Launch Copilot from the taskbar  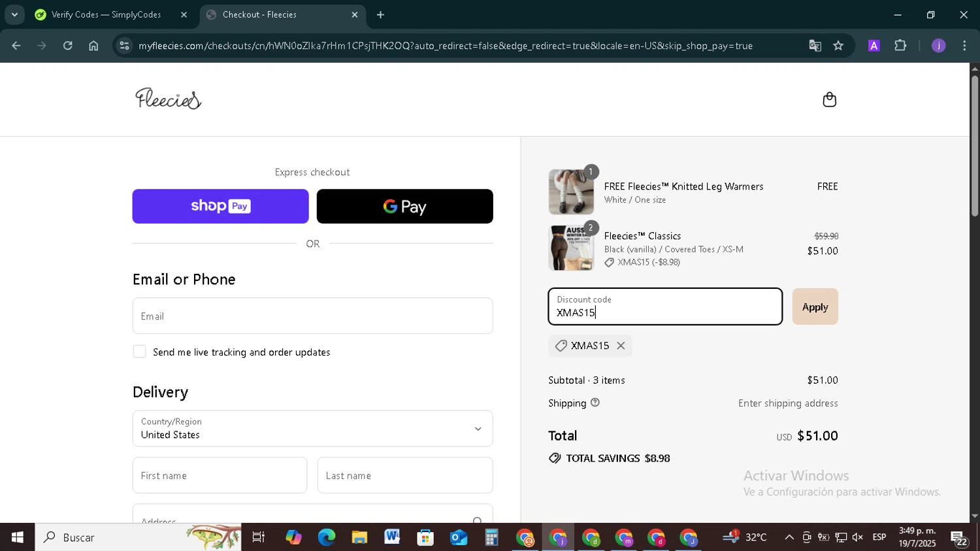coord(293,537)
